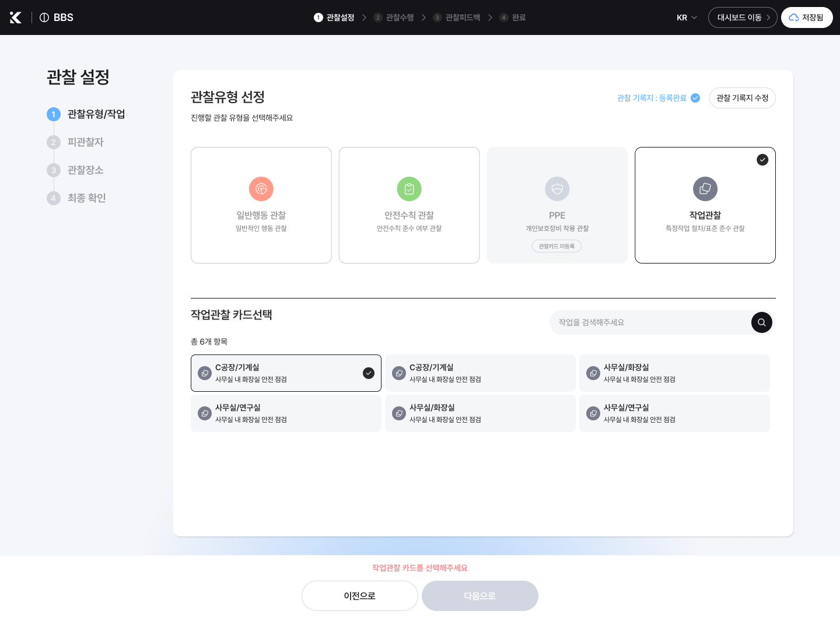This screenshot has width=840, height=618.
Task: Click the green 안전수칙 관찰 clipboard icon
Action: (x=409, y=189)
